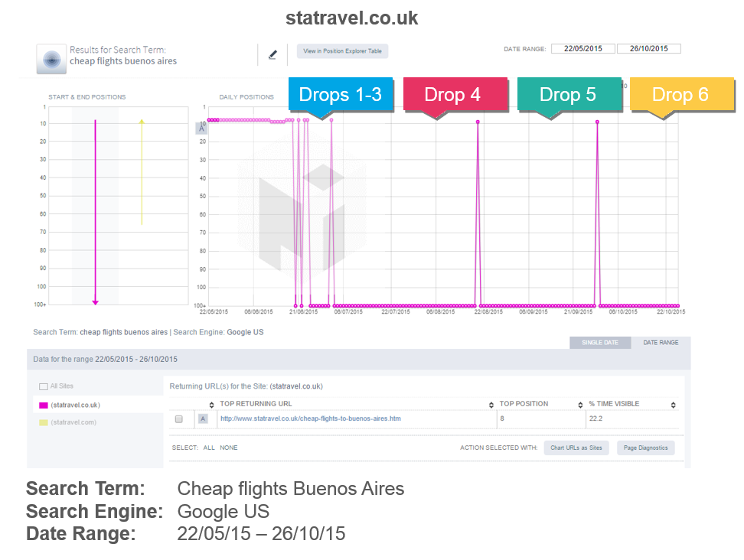Check the box for the statravel.co.uk URL row
This screenshot has width=744, height=560.
[179, 419]
